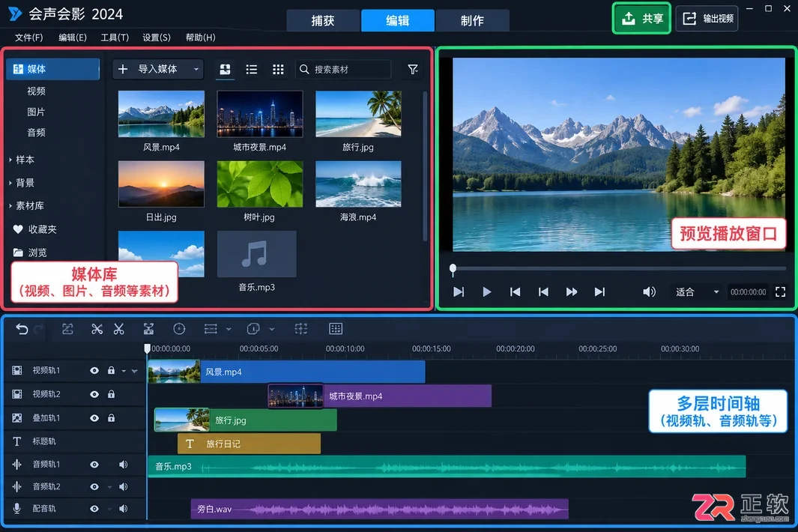798x532 pixels.
Task: Open the dropdown arrow on 视频轨1
Action: [124, 371]
